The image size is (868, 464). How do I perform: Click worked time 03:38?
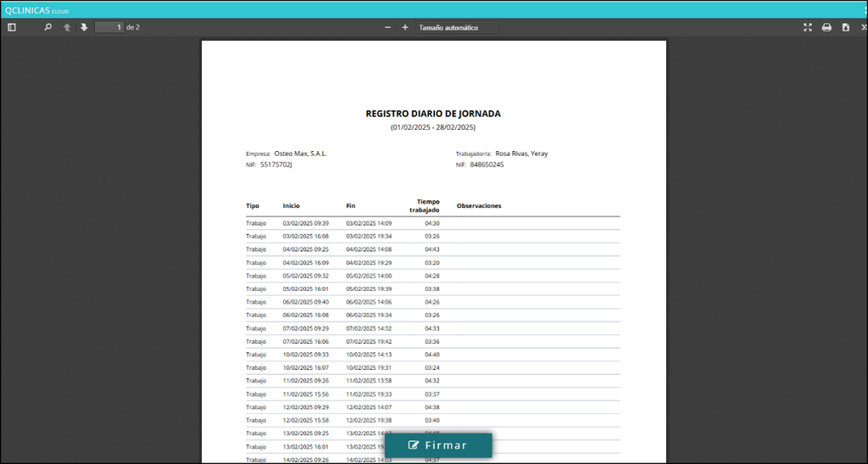(x=432, y=289)
